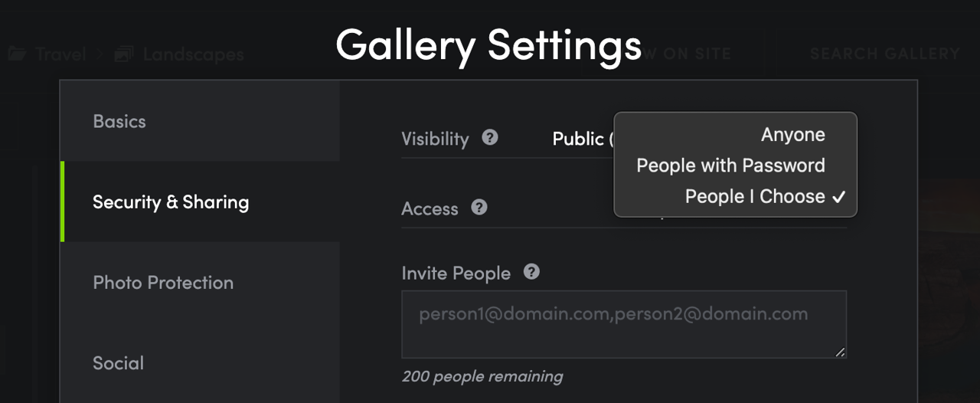Click the Travel folder icon in breadcrumb
The image size is (980, 403).
(17, 54)
